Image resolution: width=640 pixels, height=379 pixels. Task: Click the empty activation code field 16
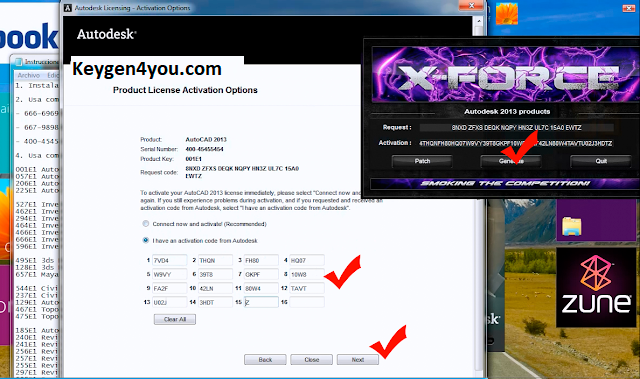coord(307,302)
